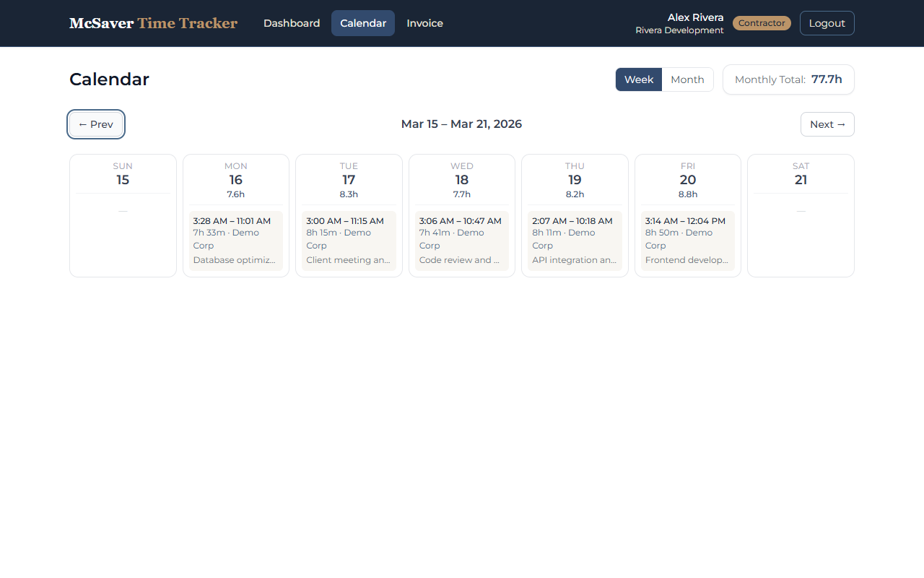
Task: Select the Calendar nav item
Action: pyautogui.click(x=363, y=23)
